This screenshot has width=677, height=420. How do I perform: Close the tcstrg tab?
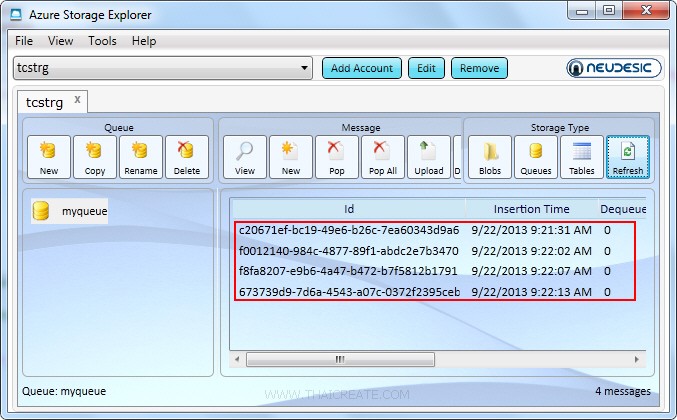[x=77, y=99]
